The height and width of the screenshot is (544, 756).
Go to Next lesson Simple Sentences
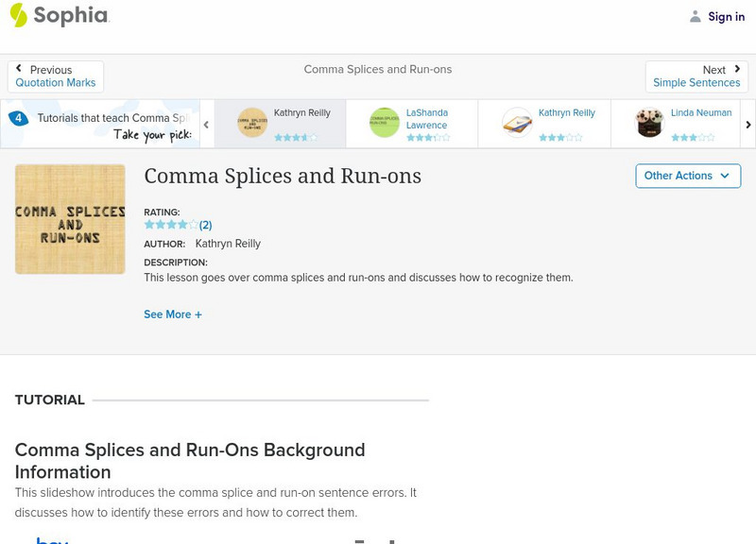696,76
